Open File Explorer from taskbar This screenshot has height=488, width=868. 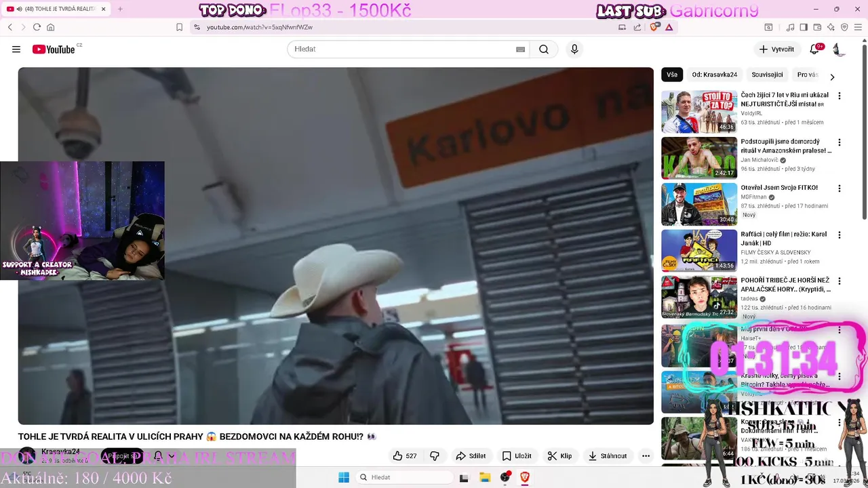click(x=485, y=477)
